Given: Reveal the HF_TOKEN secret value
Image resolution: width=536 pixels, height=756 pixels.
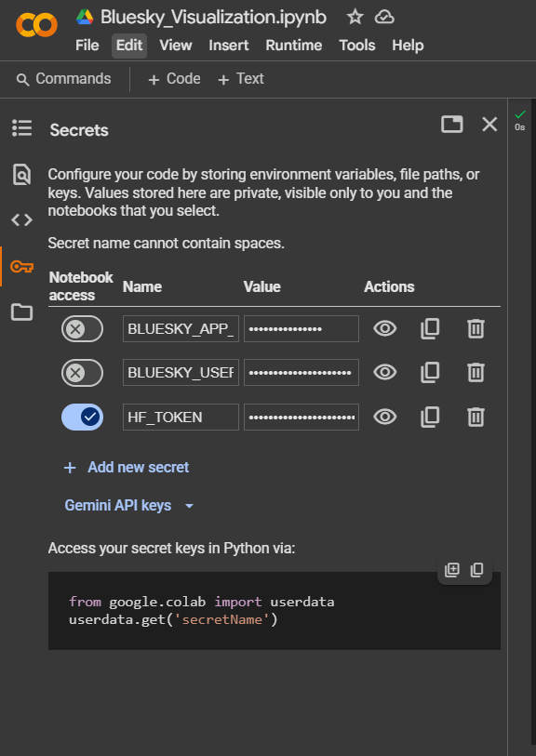Looking at the screenshot, I should (385, 417).
